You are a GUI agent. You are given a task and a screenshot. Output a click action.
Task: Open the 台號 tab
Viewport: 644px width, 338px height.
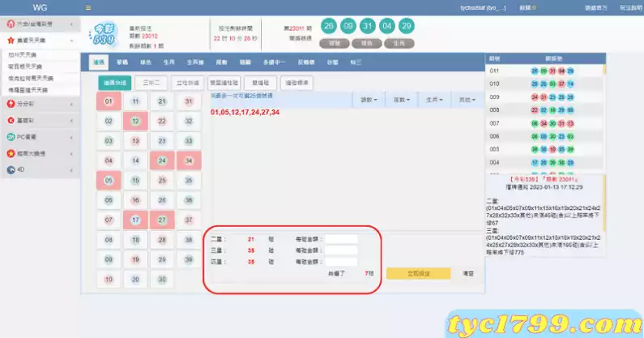coord(332,62)
